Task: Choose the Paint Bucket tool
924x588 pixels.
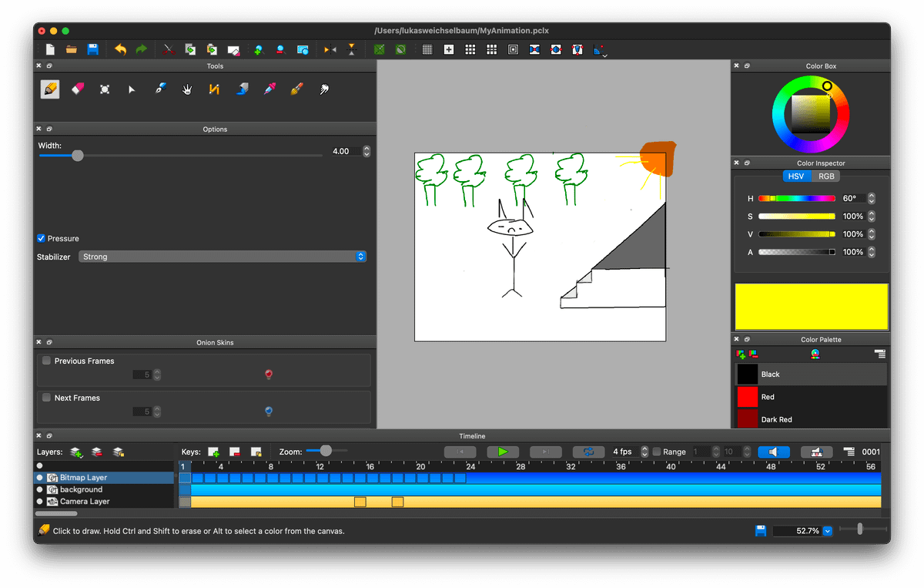Action: click(x=242, y=89)
